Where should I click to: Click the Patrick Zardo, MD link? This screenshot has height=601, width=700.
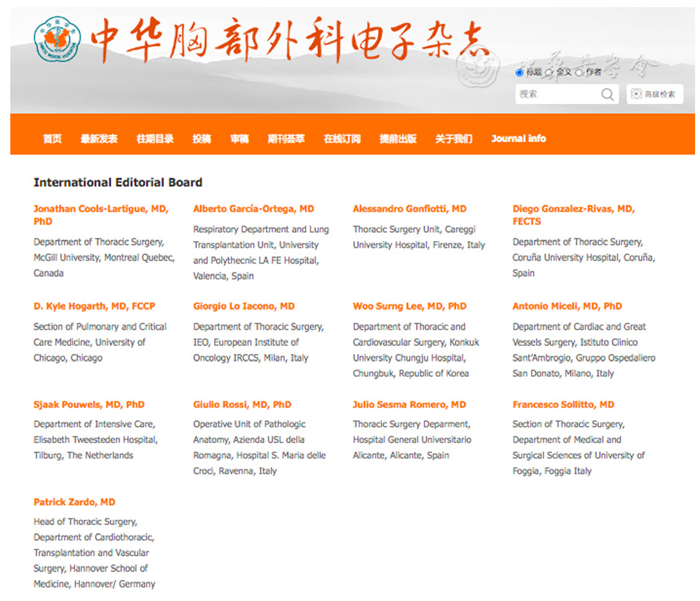coord(74,502)
